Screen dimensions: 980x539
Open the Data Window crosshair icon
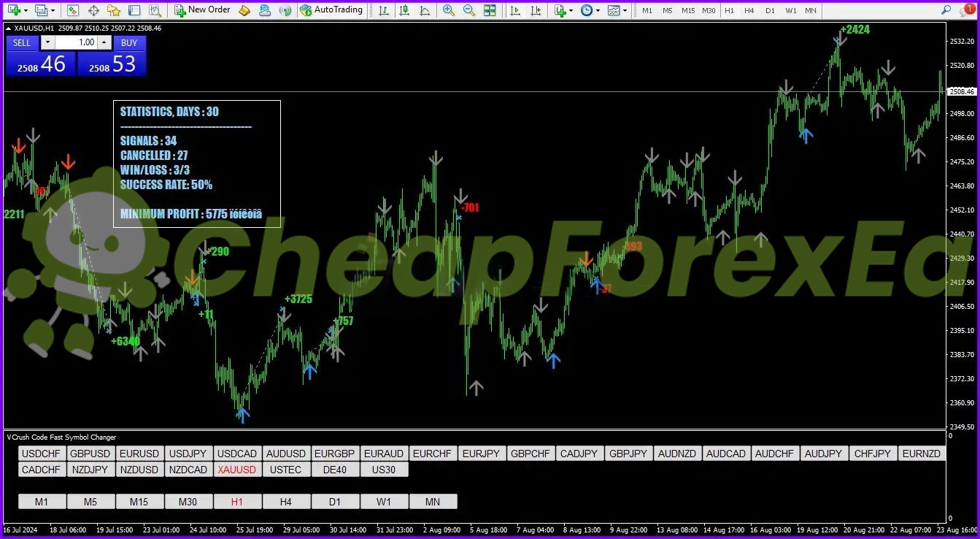pyautogui.click(x=93, y=10)
